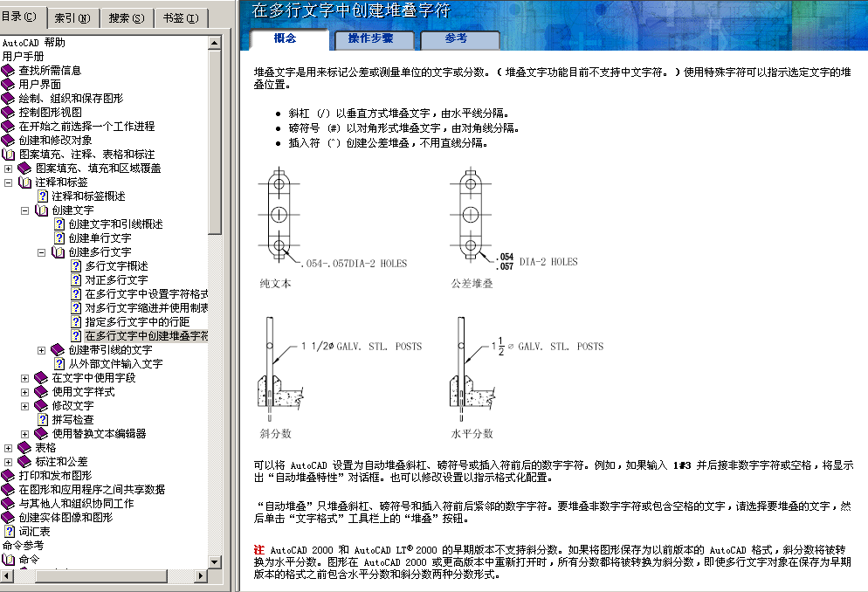
Task: Expand the 使用文字样式 node
Action: [x=25, y=392]
